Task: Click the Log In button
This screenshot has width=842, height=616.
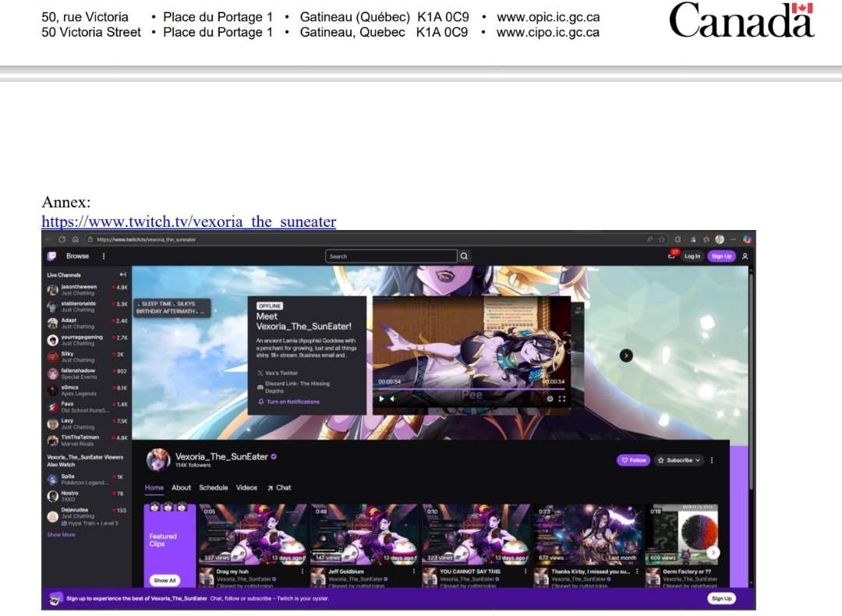Action: click(692, 257)
